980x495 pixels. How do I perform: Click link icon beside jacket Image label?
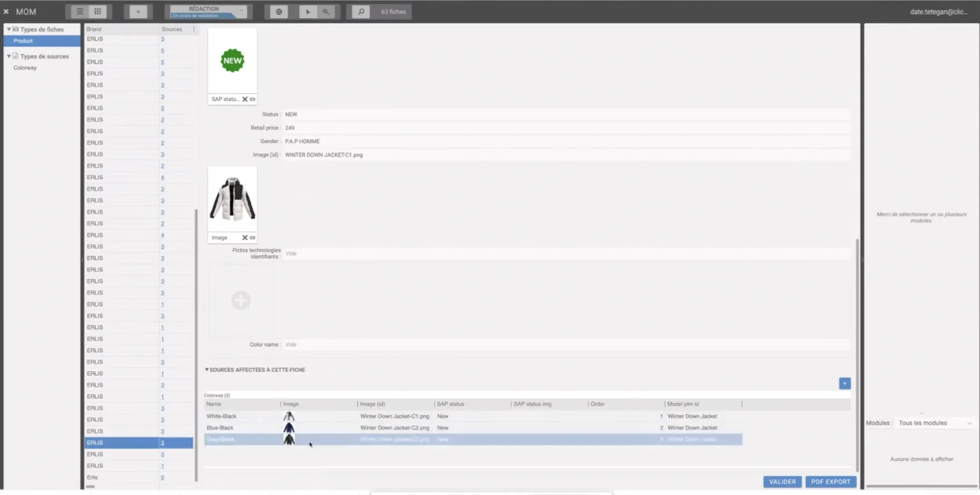(x=252, y=237)
